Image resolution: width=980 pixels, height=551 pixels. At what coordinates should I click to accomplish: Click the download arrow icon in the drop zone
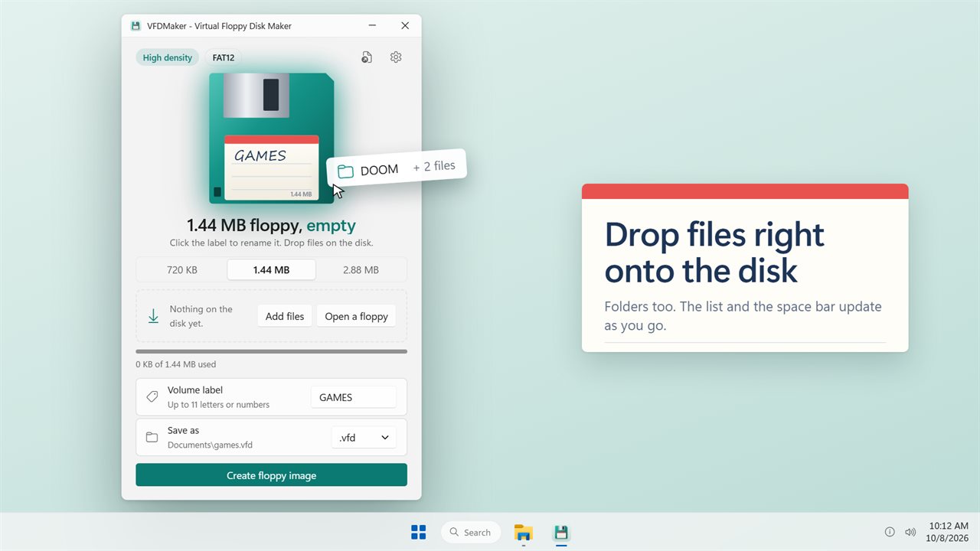pyautogui.click(x=153, y=316)
